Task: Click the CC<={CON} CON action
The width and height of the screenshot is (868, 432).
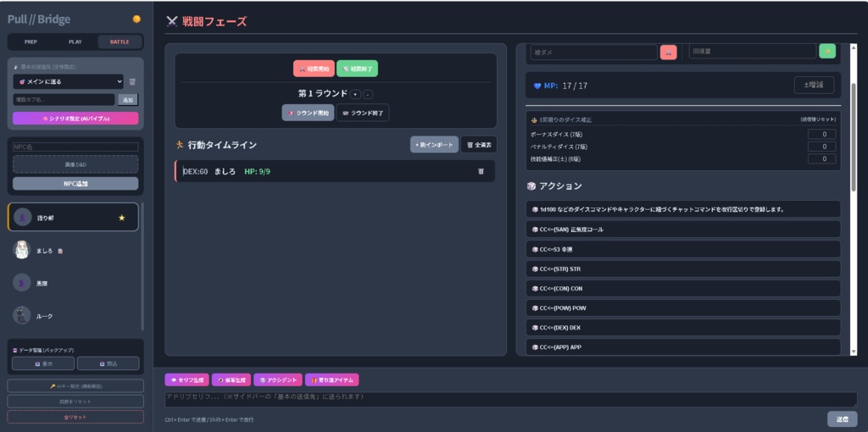Action: pyautogui.click(x=683, y=288)
